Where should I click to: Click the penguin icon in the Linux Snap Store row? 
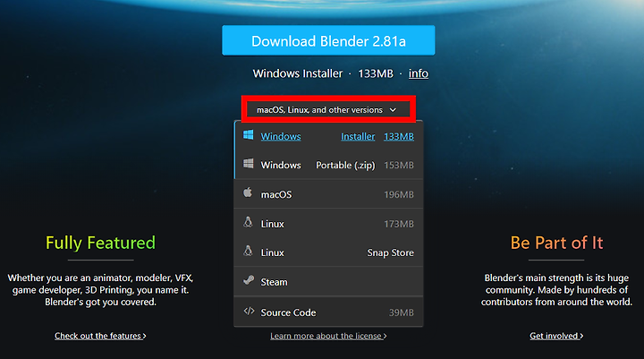[x=248, y=251]
